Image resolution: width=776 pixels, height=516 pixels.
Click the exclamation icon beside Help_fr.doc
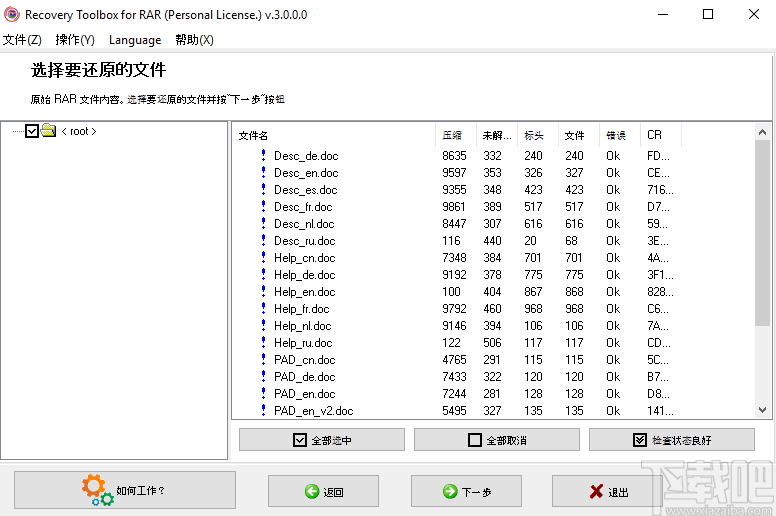point(263,308)
